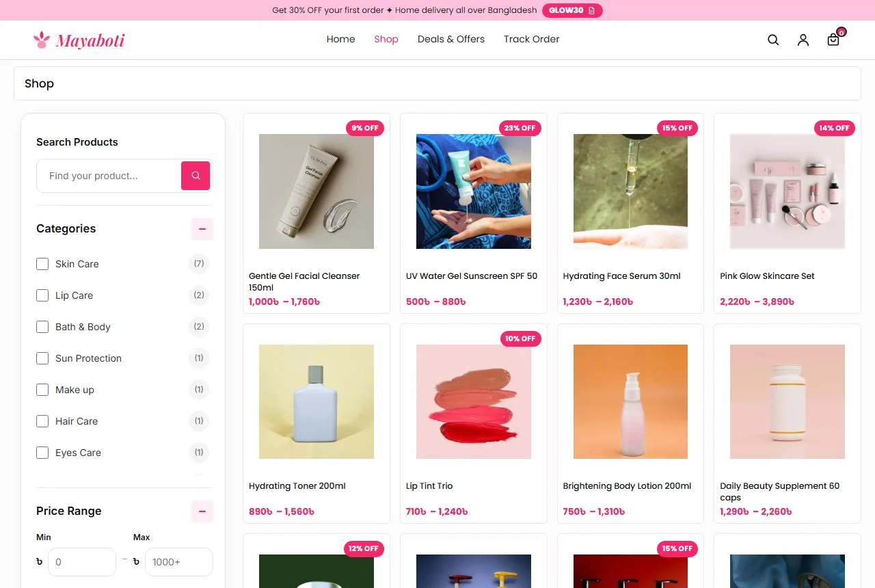Click the Min price input field
The height and width of the screenshot is (588, 875).
(x=82, y=562)
